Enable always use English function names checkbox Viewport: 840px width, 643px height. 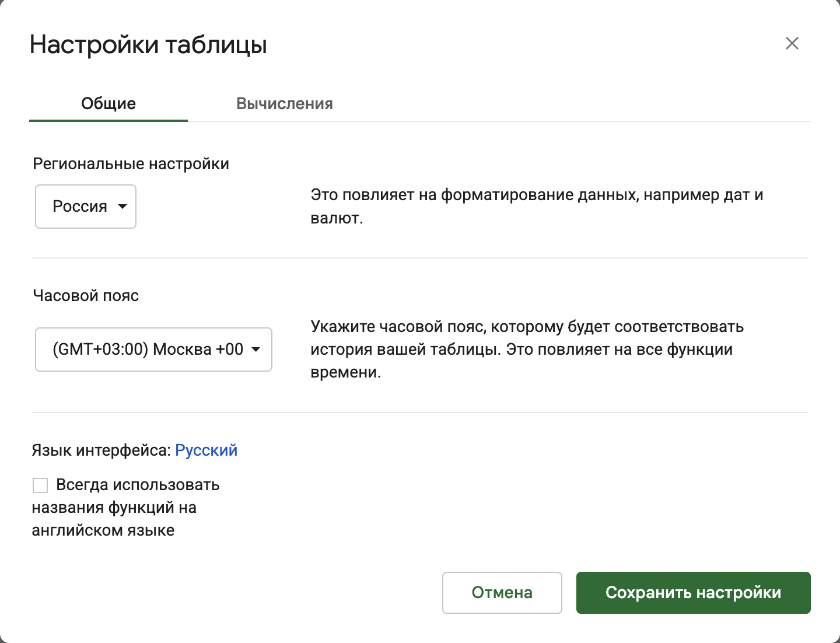(x=40, y=485)
